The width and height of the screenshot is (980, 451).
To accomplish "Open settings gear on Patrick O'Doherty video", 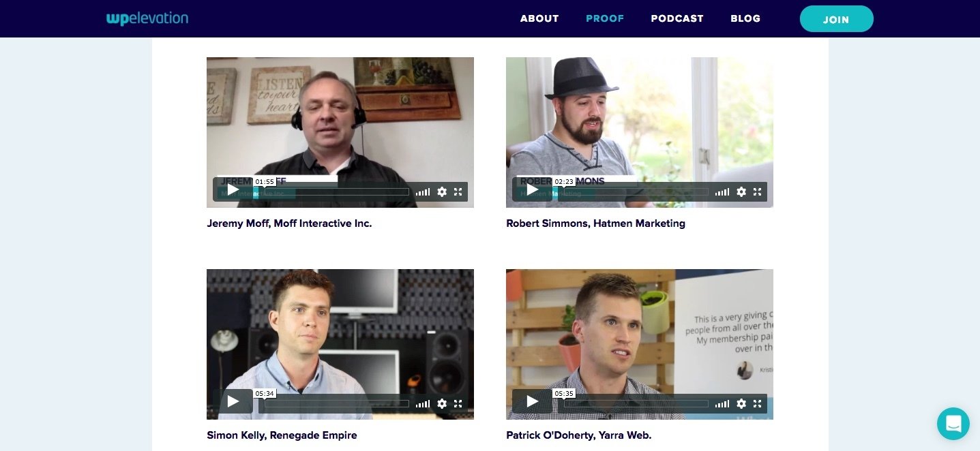I will coord(741,404).
